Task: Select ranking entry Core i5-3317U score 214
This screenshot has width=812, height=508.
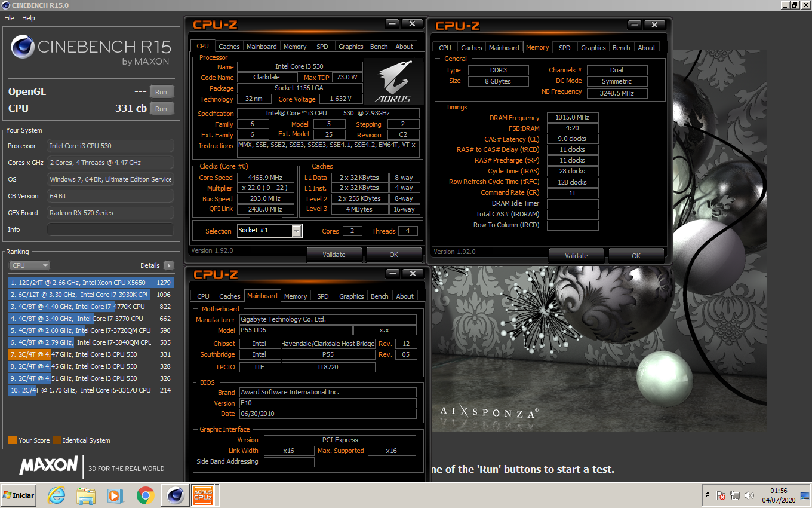Action: 91,390
